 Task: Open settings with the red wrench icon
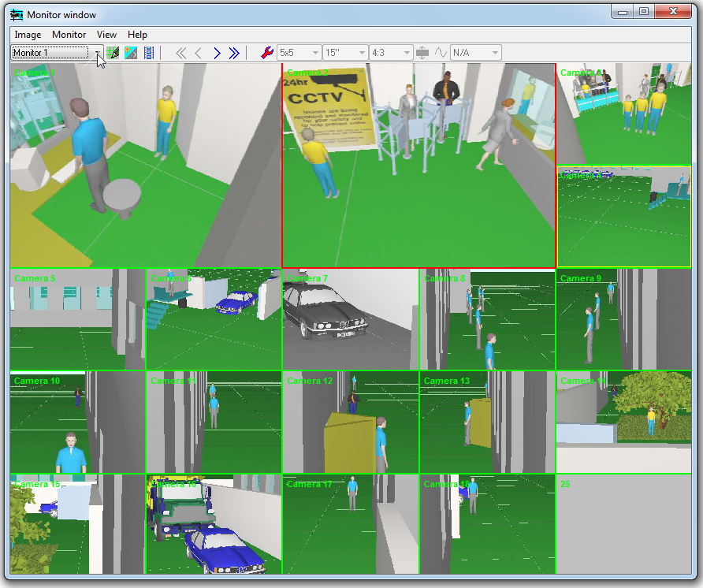click(x=266, y=53)
